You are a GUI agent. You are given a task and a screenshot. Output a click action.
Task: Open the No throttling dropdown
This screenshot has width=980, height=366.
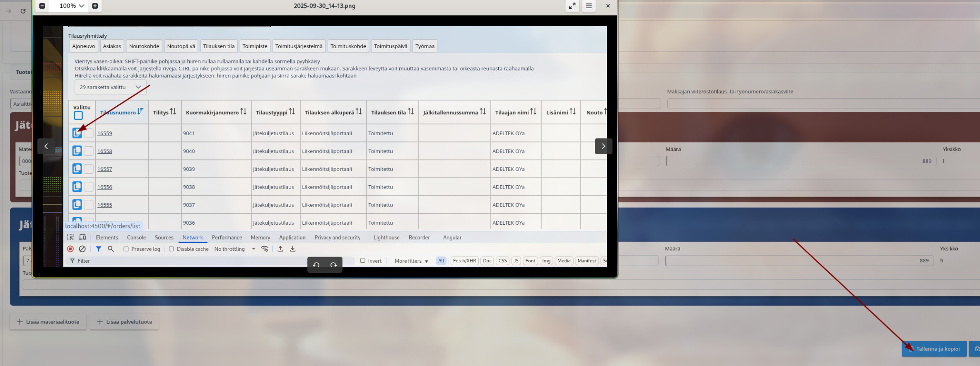[x=234, y=249]
